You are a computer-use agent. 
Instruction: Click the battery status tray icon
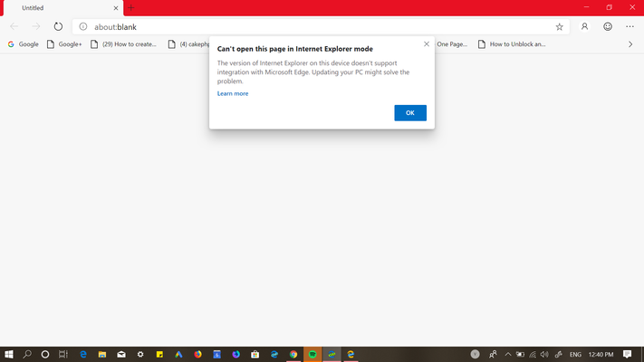coord(521,354)
